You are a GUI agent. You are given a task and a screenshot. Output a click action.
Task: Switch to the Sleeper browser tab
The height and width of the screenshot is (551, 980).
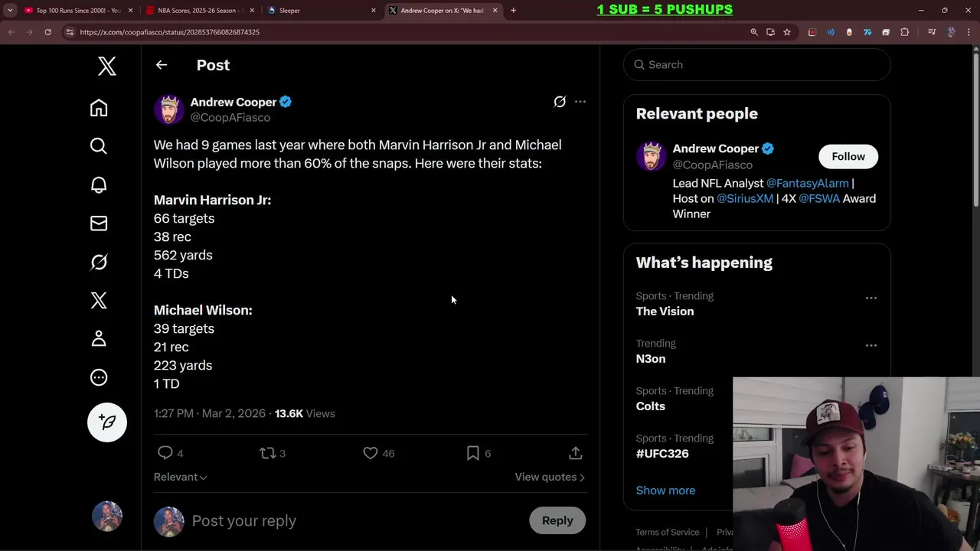pyautogui.click(x=318, y=11)
